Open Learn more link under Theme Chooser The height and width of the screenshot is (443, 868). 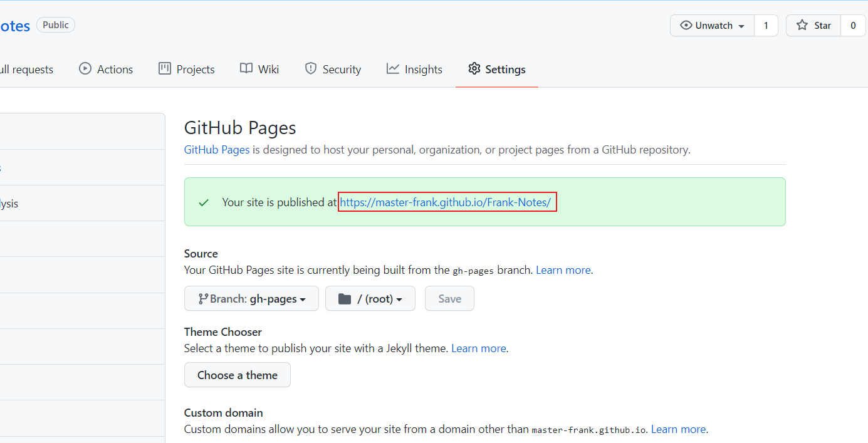coord(479,348)
